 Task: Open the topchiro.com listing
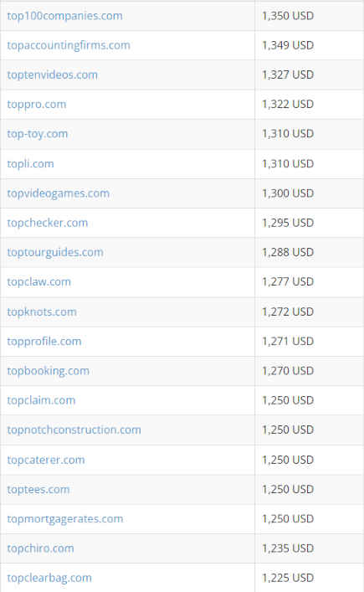pos(40,548)
